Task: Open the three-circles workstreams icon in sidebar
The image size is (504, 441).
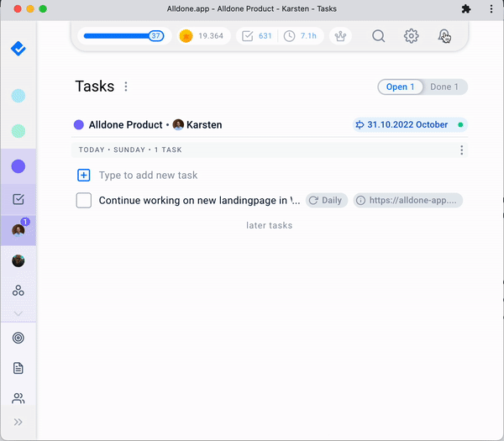Action: point(18,291)
